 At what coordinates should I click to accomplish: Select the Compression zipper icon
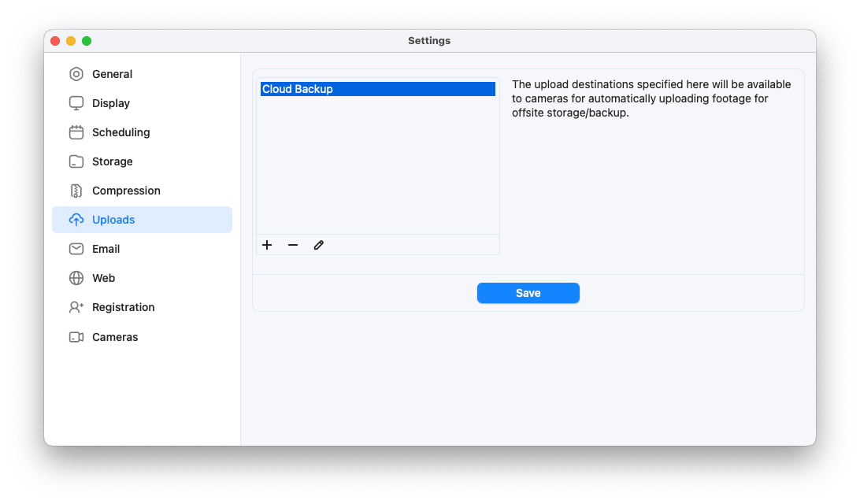(76, 191)
